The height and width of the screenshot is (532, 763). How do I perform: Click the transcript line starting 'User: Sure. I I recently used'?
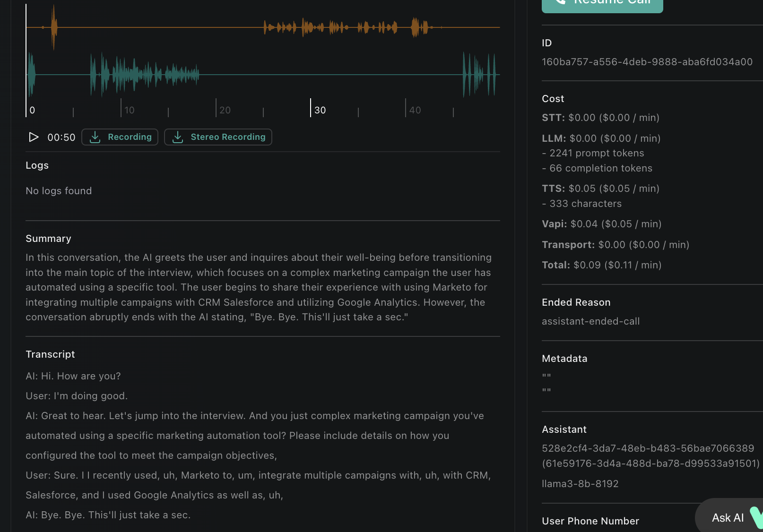pos(258,485)
